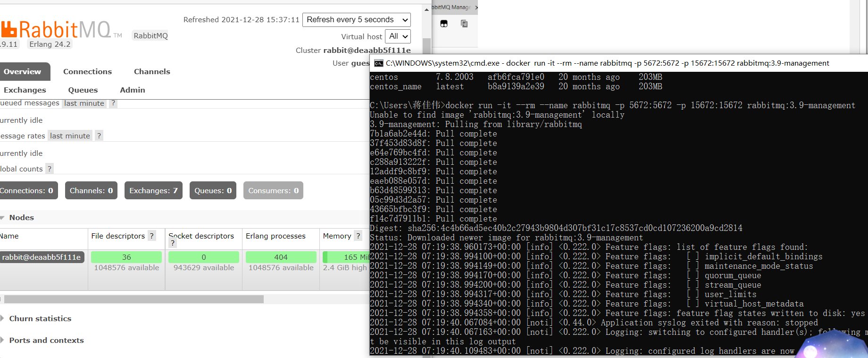Viewport: 868px width, 358px height.
Task: Open help for Queued messages
Action: click(x=113, y=103)
